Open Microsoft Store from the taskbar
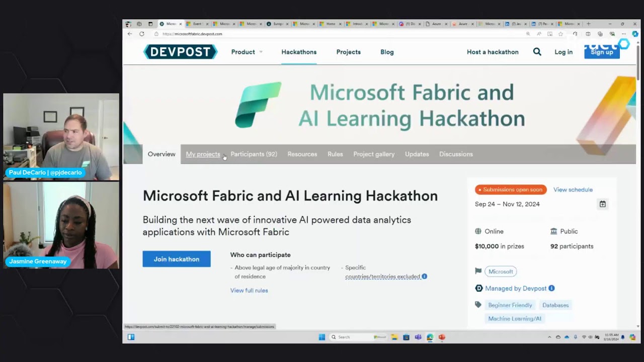Image resolution: width=644 pixels, height=362 pixels. pos(406,337)
